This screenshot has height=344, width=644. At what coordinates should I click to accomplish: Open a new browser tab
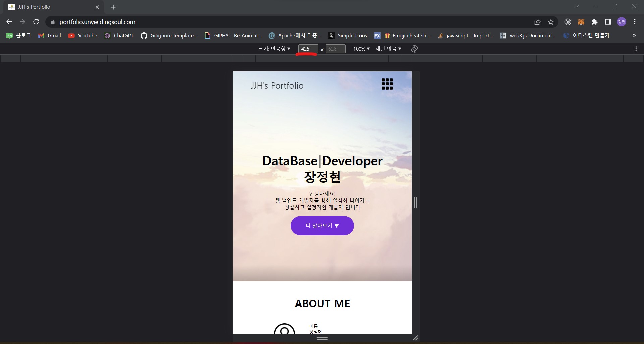113,7
